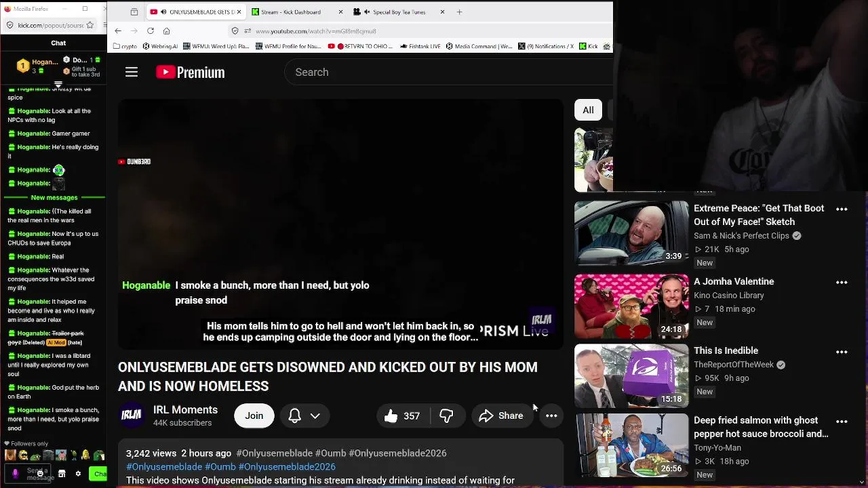Open WFMU Wired Up bookmark
Image resolution: width=868 pixels, height=488 pixels.
pyautogui.click(x=216, y=47)
